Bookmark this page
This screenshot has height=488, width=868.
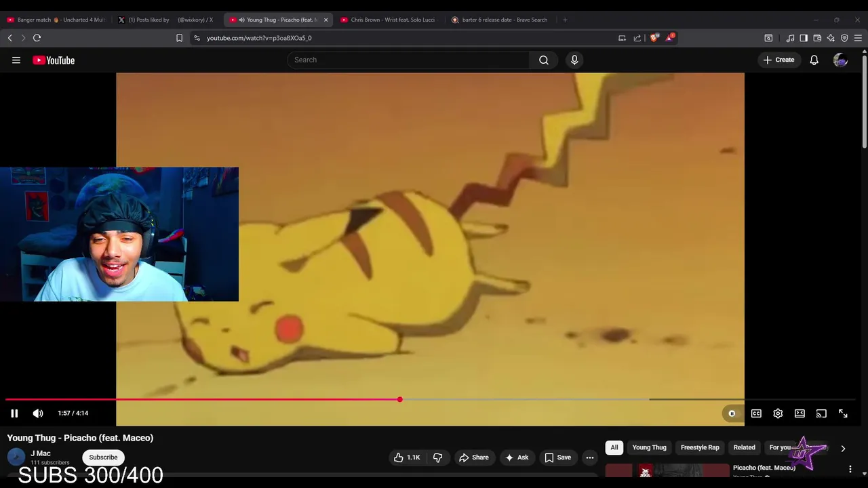pos(179,38)
